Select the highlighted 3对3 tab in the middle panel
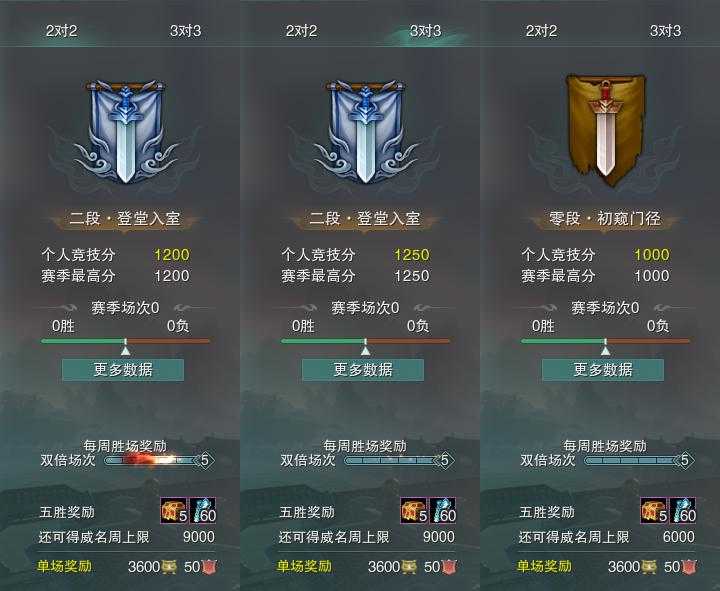The height and width of the screenshot is (591, 720). coord(425,31)
